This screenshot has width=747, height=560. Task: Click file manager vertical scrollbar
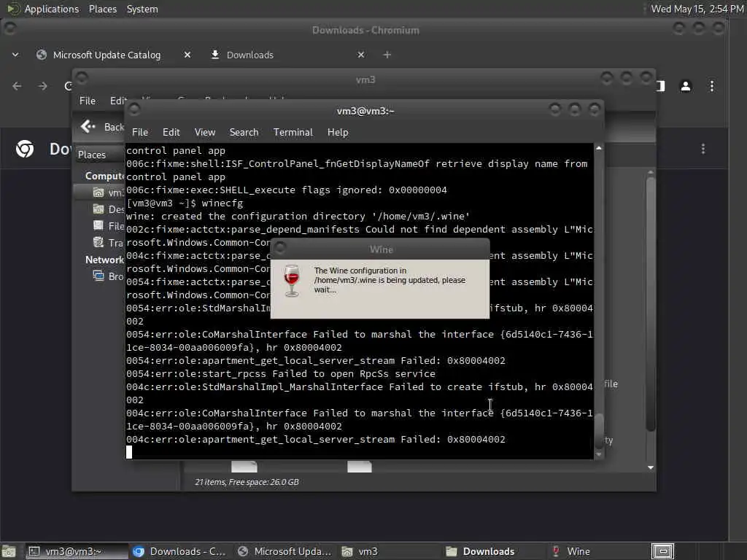650,304
